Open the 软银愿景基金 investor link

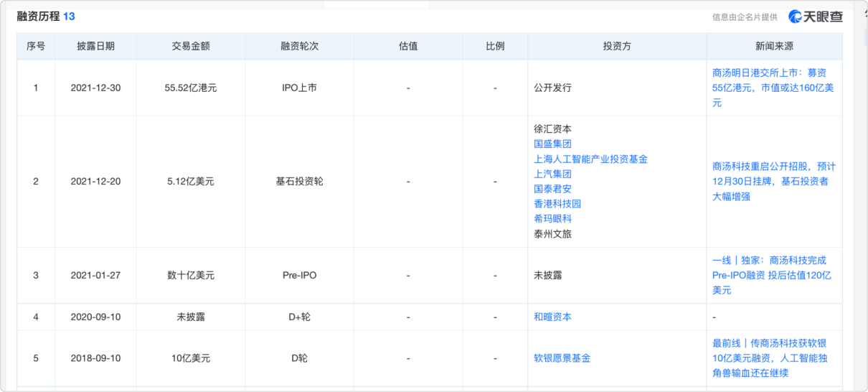coord(562,358)
